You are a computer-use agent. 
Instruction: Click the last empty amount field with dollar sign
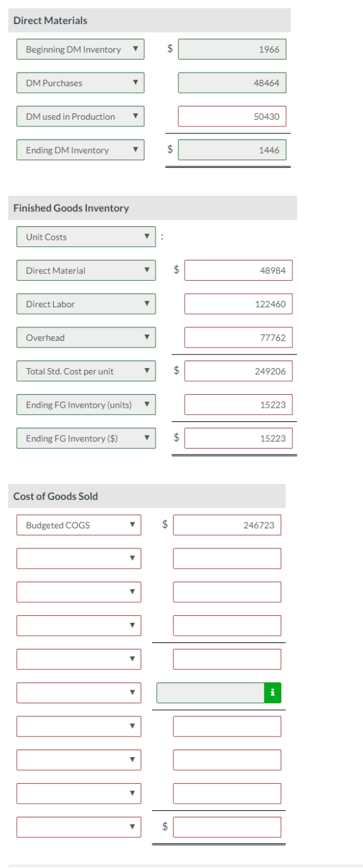click(x=227, y=827)
